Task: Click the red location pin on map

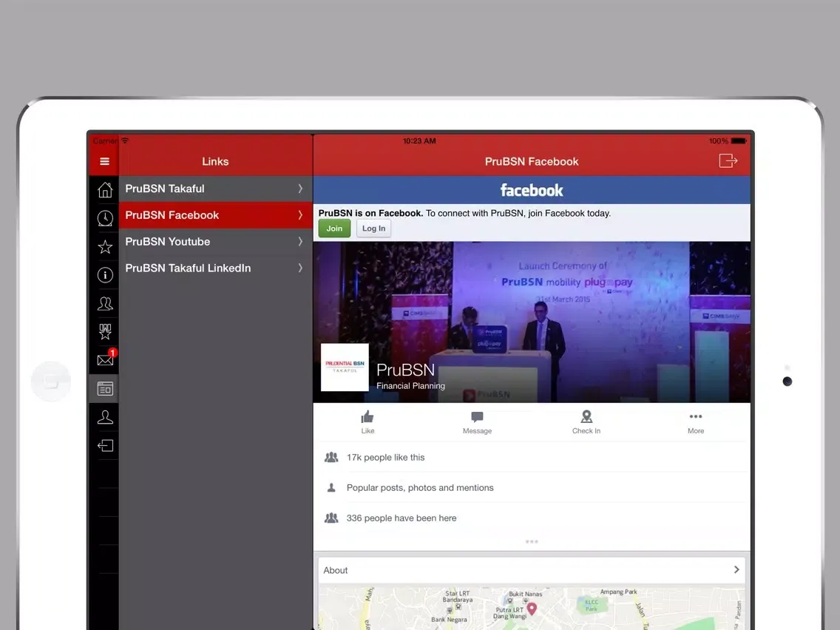Action: coord(532,609)
